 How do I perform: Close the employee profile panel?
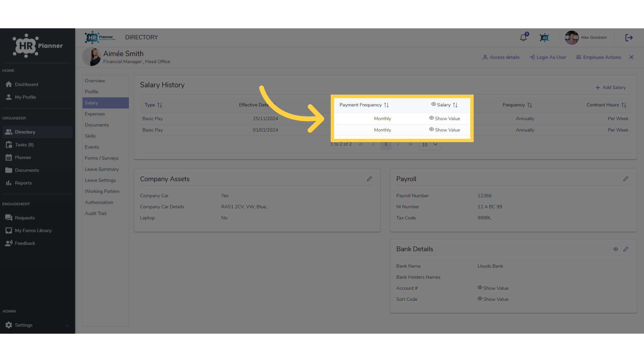(x=631, y=57)
